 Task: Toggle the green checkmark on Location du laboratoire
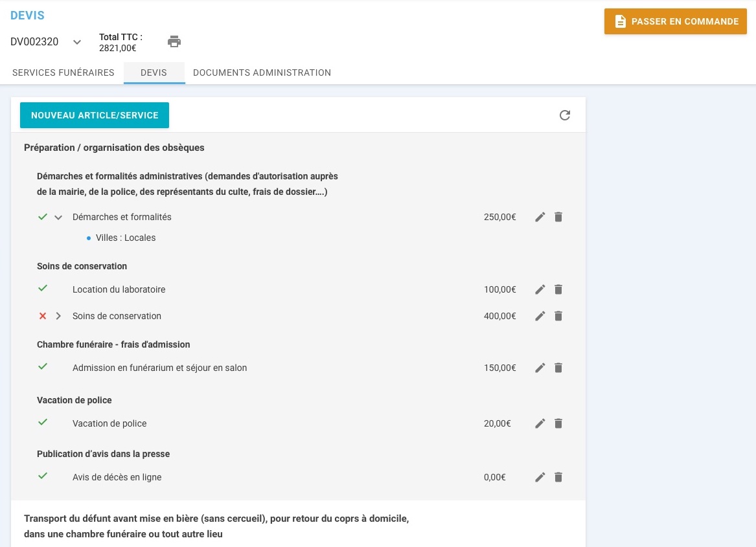tap(43, 289)
